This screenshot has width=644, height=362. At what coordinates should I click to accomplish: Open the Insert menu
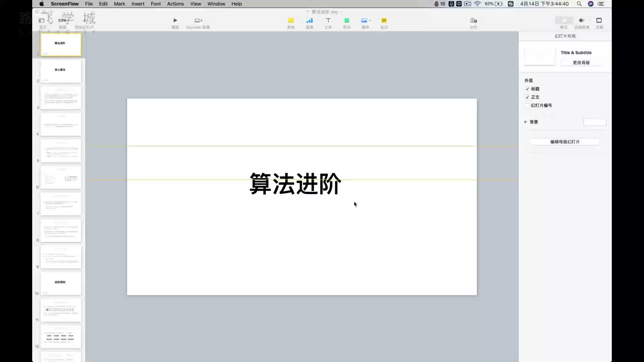click(x=138, y=4)
